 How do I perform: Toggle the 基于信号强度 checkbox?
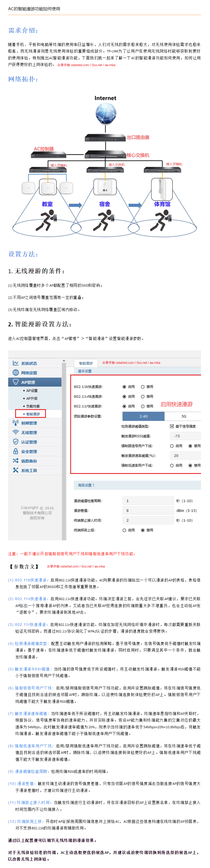(x=172, y=426)
